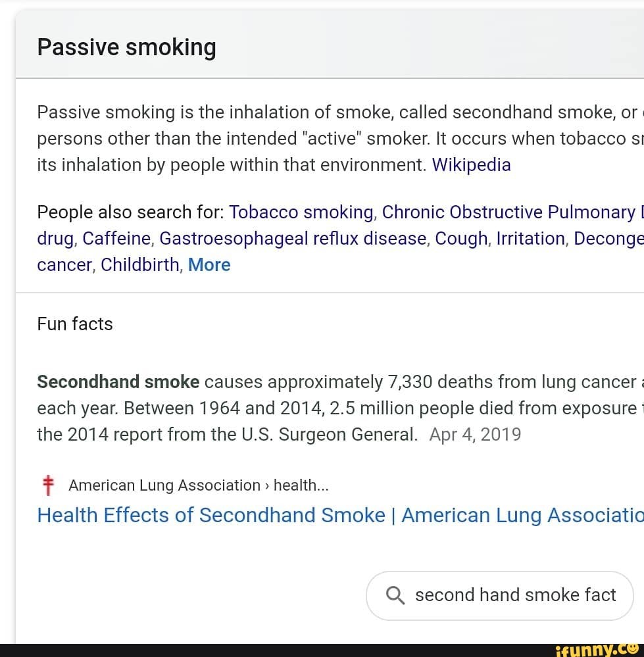644x657 pixels.
Task: Click the Irritation related search
Action: pyautogui.click(x=530, y=238)
